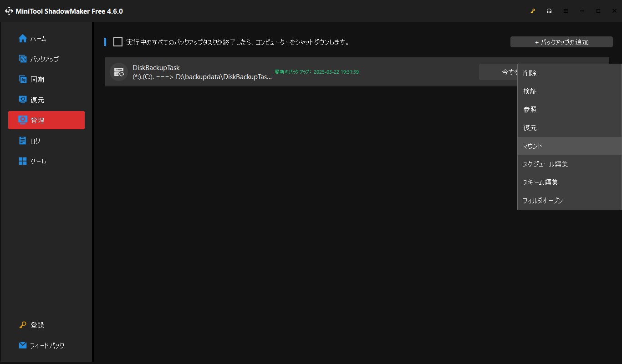This screenshot has width=622, height=364.
Task: Click the 登録 register label
Action: 37,325
